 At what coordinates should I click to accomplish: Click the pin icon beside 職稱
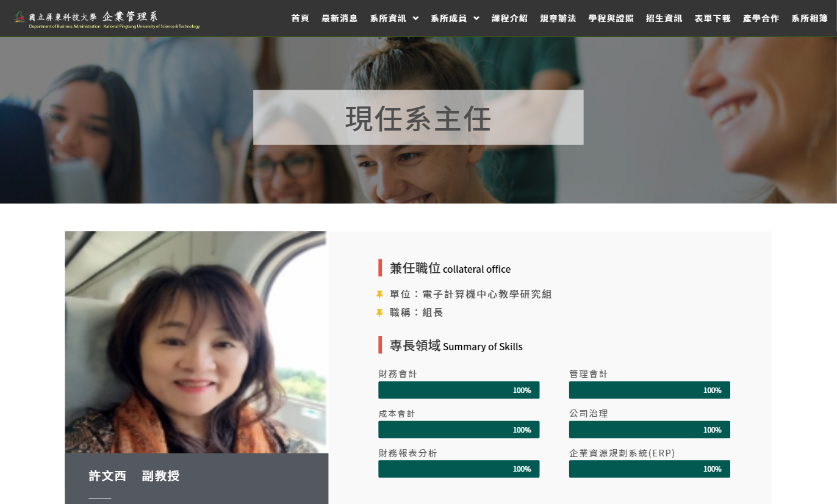379,313
